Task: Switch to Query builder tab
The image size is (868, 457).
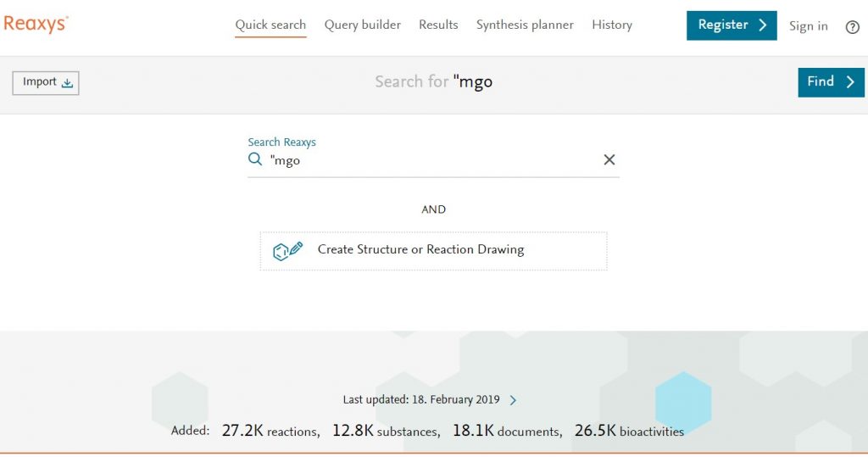Action: pos(363,25)
